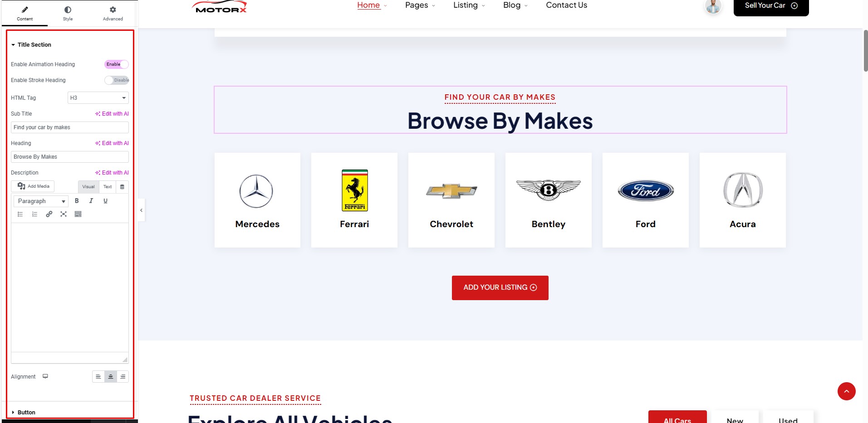This screenshot has height=423, width=868.
Task: Toggle Enable Animation Heading switch
Action: [117, 64]
